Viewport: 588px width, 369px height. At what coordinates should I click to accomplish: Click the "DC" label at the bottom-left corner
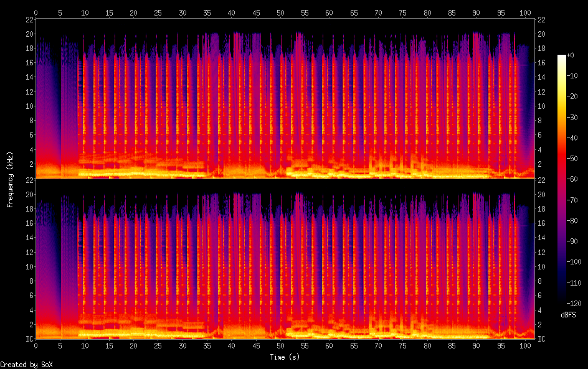point(29,339)
